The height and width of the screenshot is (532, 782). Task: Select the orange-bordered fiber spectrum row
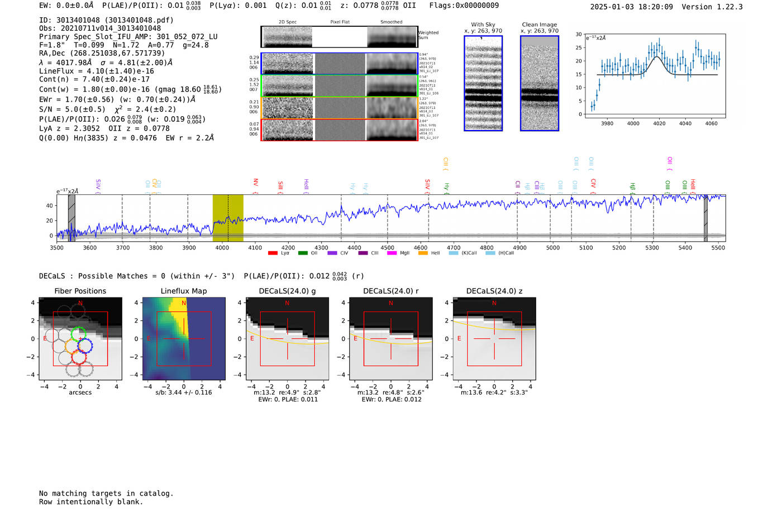click(x=339, y=108)
